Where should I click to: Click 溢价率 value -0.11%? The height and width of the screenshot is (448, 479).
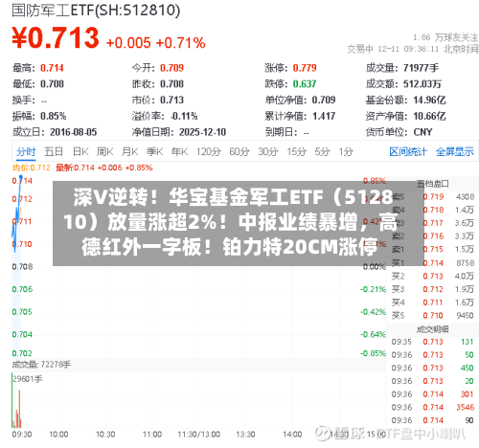[184, 116]
